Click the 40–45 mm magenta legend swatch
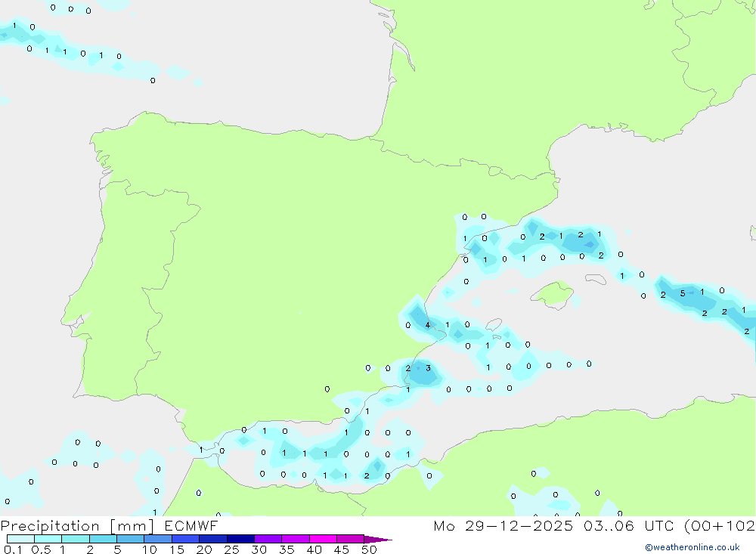The height and width of the screenshot is (554, 756). [x=323, y=539]
